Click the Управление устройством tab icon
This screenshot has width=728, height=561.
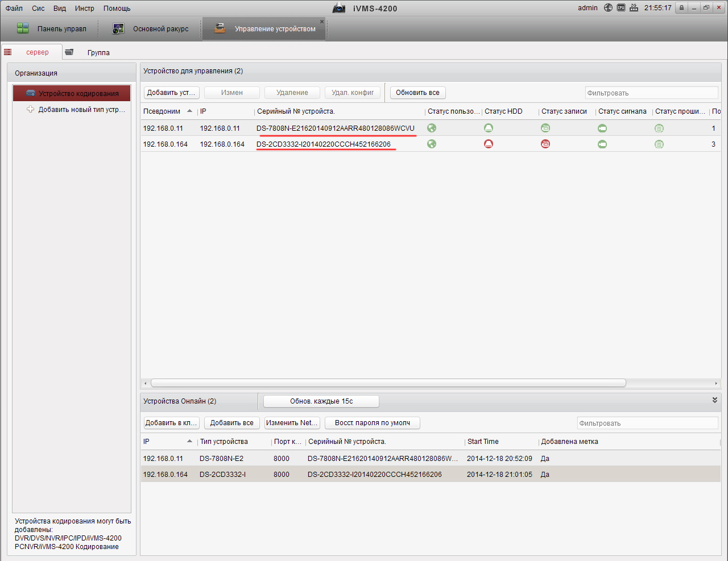tap(220, 28)
